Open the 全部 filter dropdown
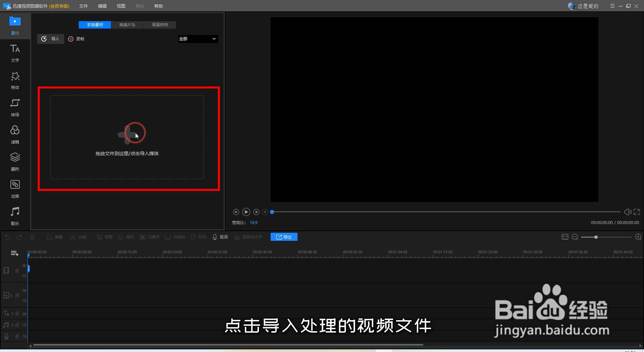 click(x=198, y=39)
